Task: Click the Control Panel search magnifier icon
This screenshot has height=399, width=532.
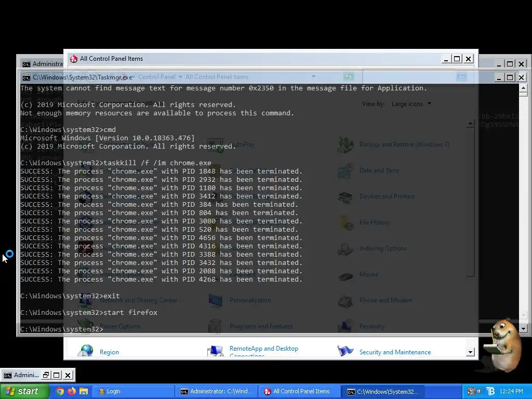Action: (x=461, y=77)
